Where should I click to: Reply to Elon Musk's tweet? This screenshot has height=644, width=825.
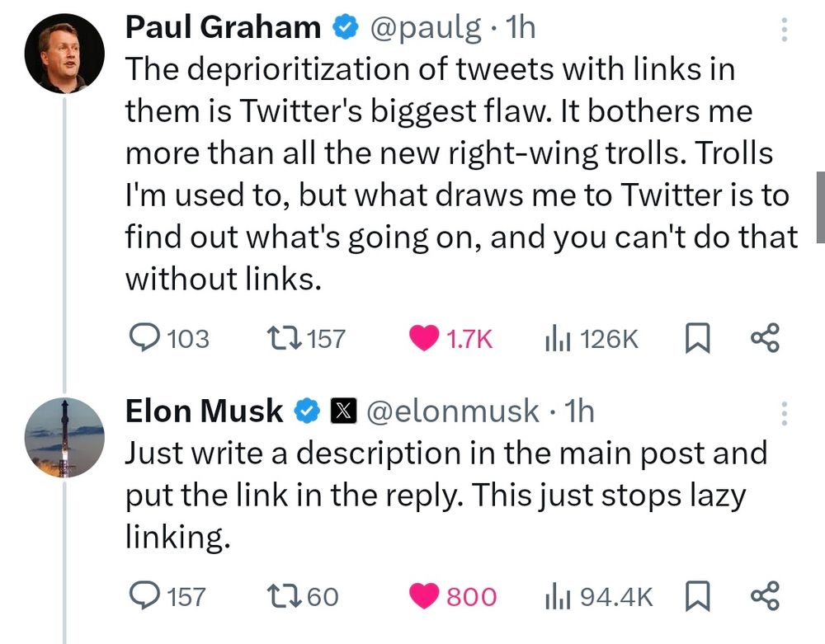pos(147,596)
